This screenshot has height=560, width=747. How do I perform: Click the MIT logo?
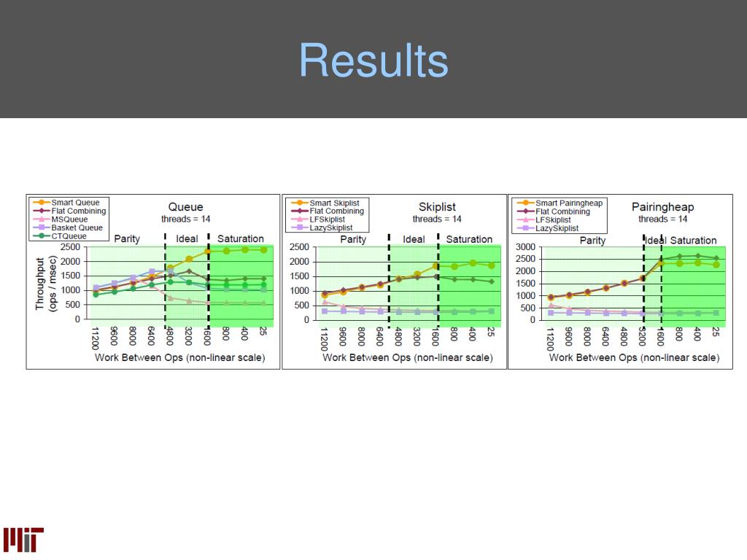coord(23,540)
